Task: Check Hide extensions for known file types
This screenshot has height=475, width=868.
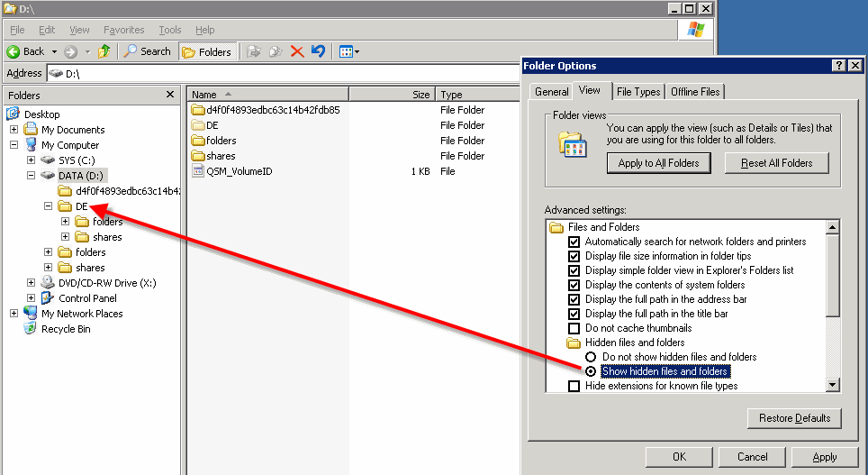Action: (574, 386)
